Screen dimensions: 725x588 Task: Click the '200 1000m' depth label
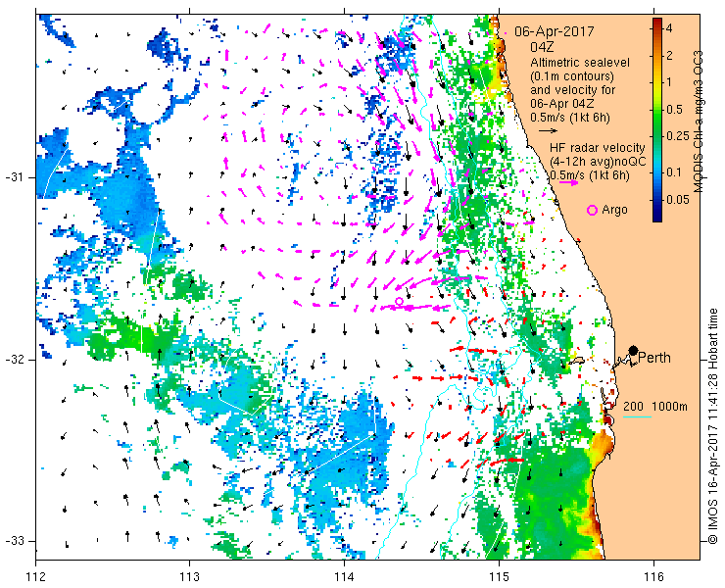655,407
